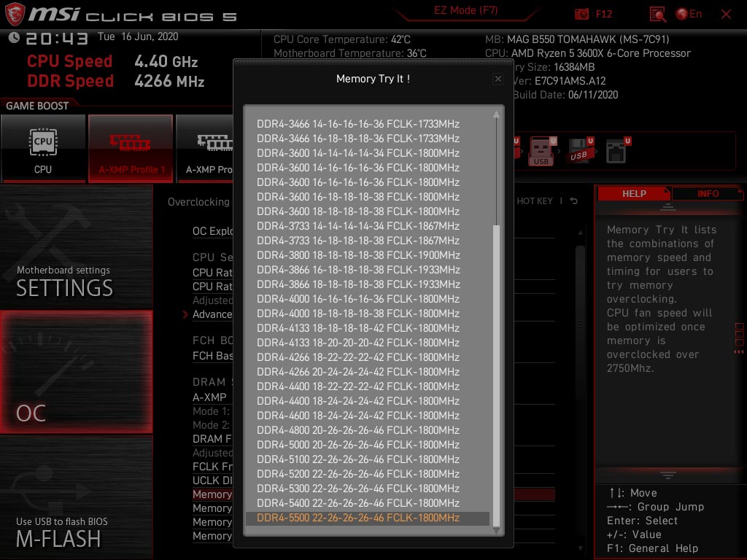Screen dimensions: 747x560
Task: Select DDR4-3600 14-14-14-14-34 FCLK-1800MHz
Action: tap(357, 153)
